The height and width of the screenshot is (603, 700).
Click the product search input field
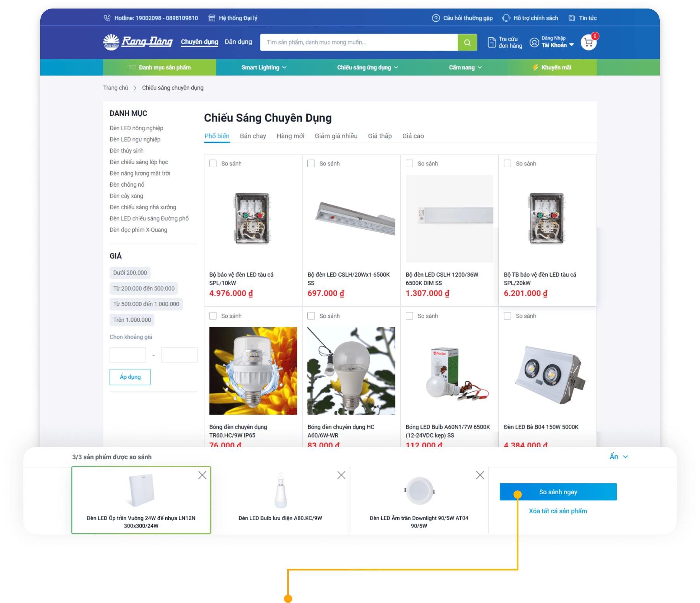point(359,42)
